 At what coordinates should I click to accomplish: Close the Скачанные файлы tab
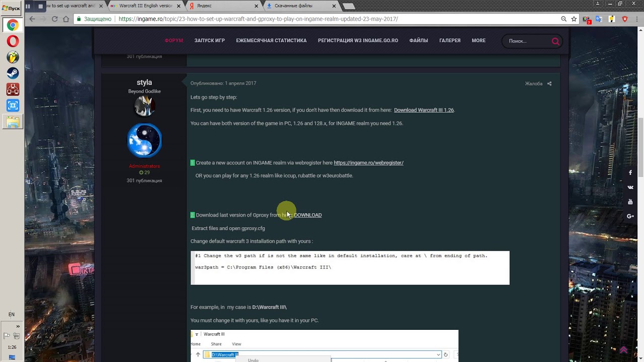click(x=335, y=6)
